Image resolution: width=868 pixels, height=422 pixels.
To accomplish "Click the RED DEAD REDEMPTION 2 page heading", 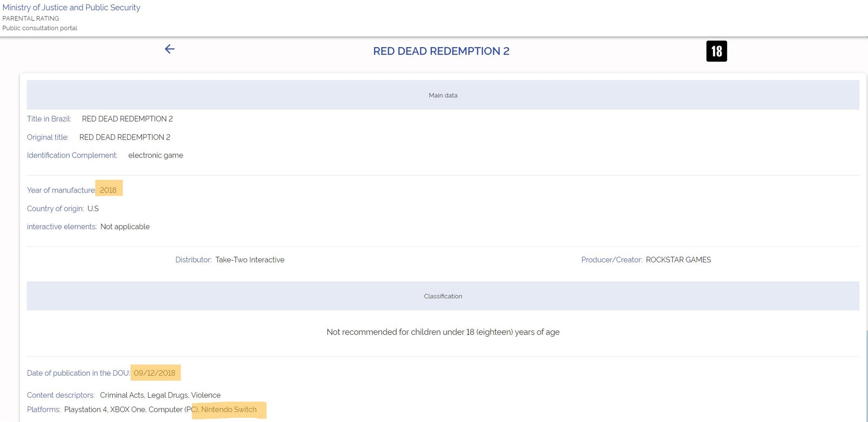I will (x=441, y=51).
